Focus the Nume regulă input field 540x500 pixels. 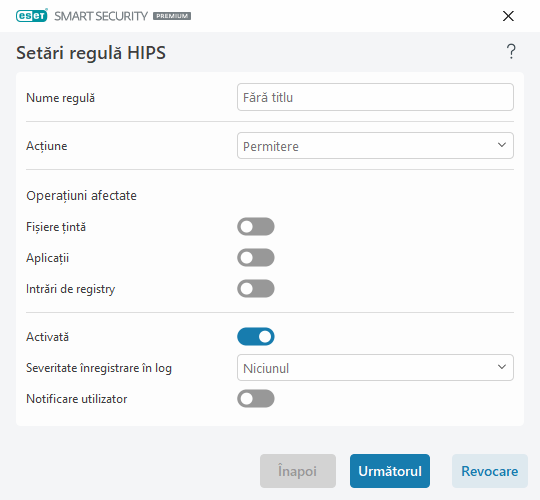pyautogui.click(x=375, y=97)
